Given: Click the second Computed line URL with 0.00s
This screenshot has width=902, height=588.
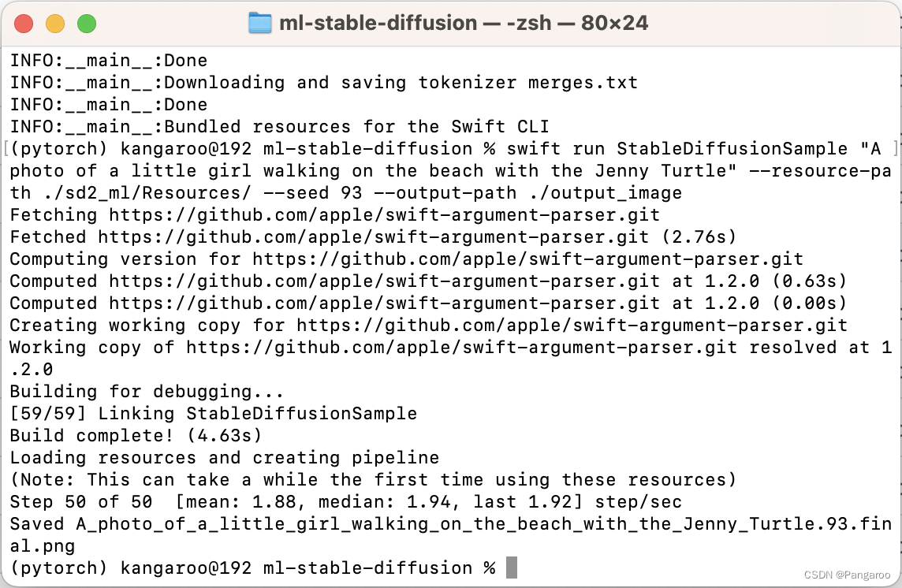Looking at the screenshot, I should pos(384,303).
